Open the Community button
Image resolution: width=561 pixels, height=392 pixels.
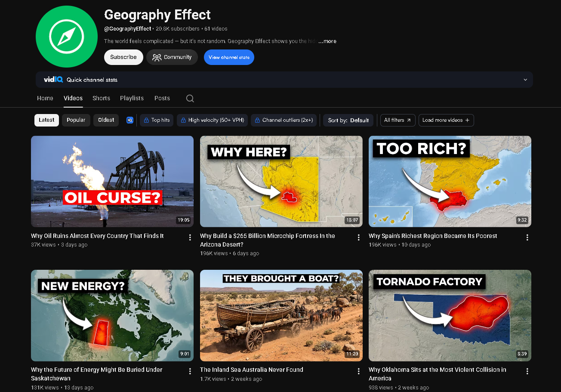click(x=172, y=57)
